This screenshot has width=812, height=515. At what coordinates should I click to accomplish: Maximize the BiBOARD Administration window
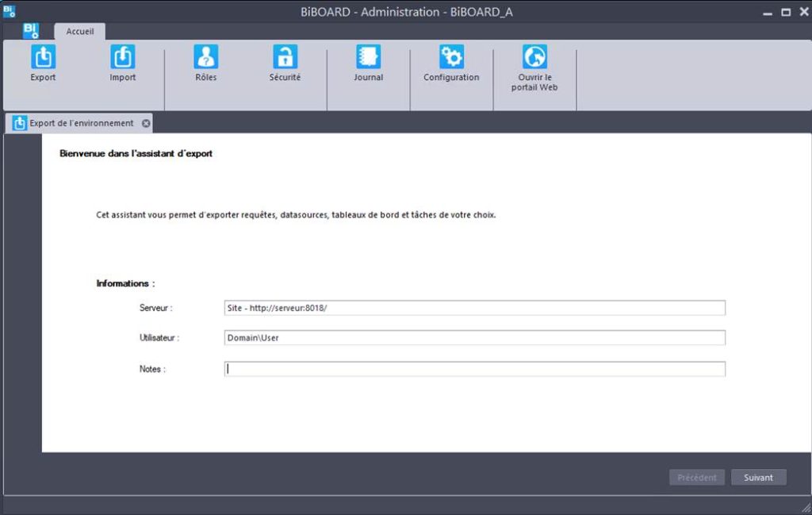point(786,12)
